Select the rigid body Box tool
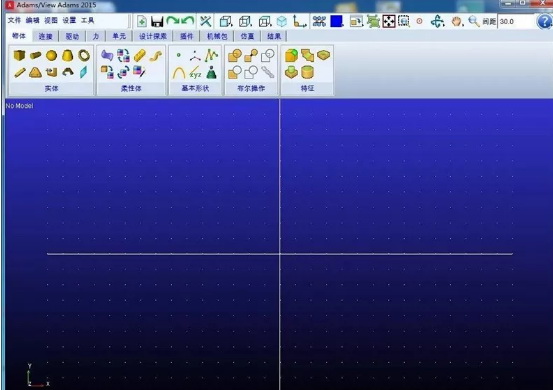This screenshot has width=553, height=390. (19, 55)
